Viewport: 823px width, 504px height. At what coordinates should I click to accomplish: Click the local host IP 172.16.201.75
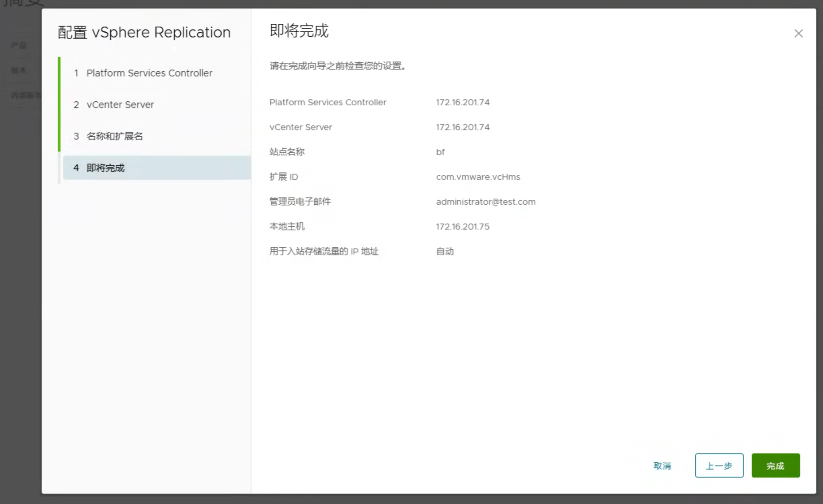[x=463, y=227]
